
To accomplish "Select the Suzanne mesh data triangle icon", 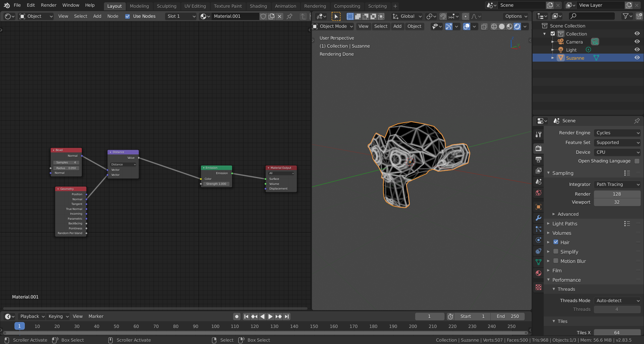I will (596, 58).
